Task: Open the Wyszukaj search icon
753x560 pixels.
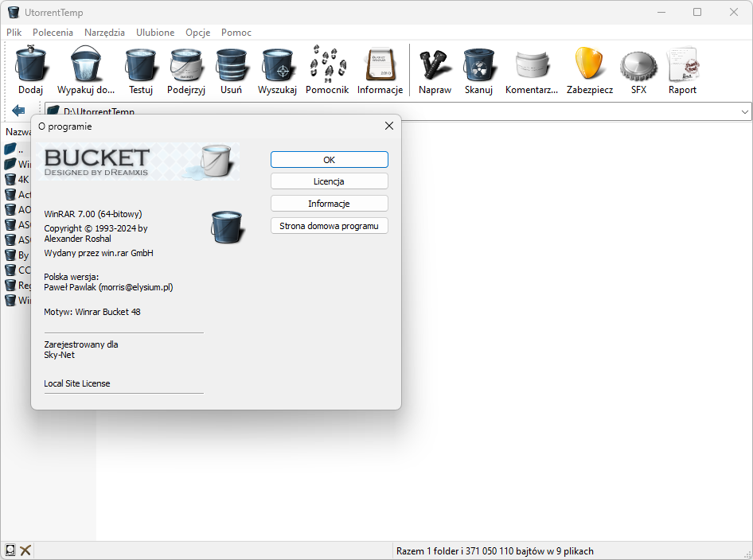Action: (278, 64)
